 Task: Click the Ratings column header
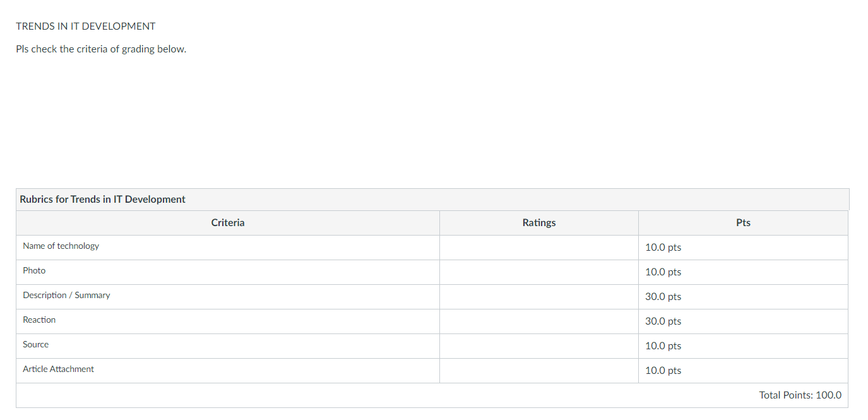click(x=539, y=222)
